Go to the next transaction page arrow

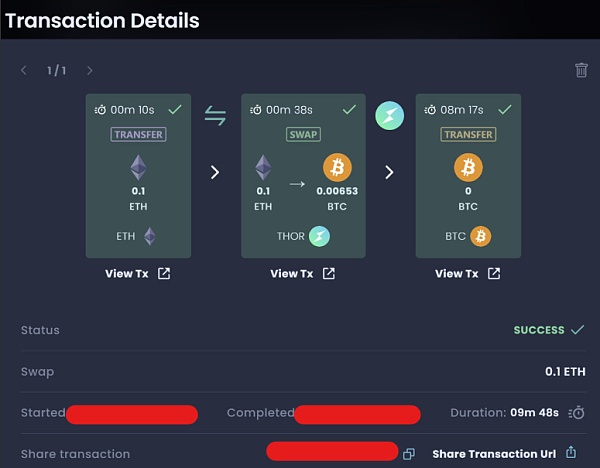[89, 70]
